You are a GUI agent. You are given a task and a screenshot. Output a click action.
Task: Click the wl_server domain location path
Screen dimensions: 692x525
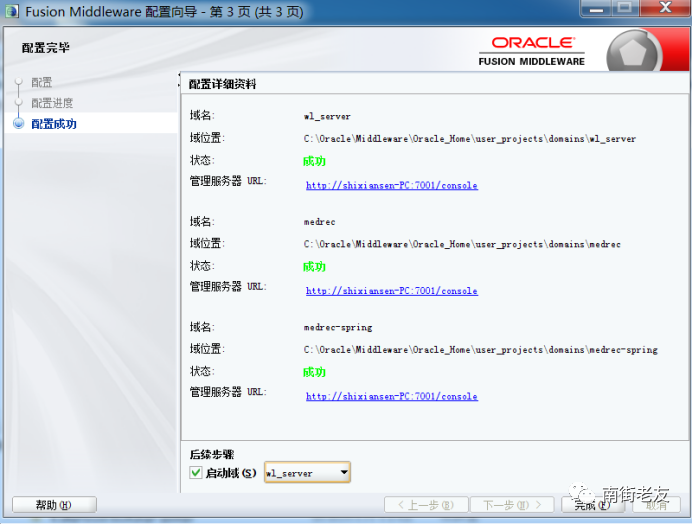point(470,139)
